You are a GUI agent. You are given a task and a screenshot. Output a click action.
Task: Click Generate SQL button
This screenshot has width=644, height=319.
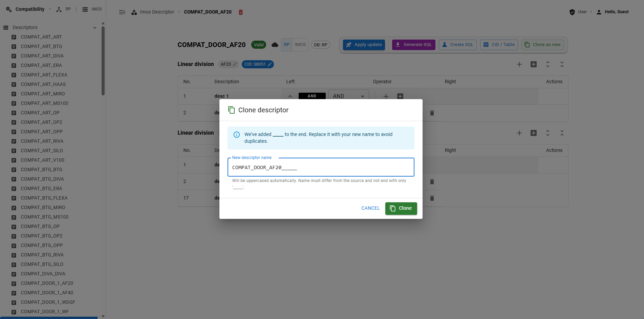pyautogui.click(x=414, y=45)
